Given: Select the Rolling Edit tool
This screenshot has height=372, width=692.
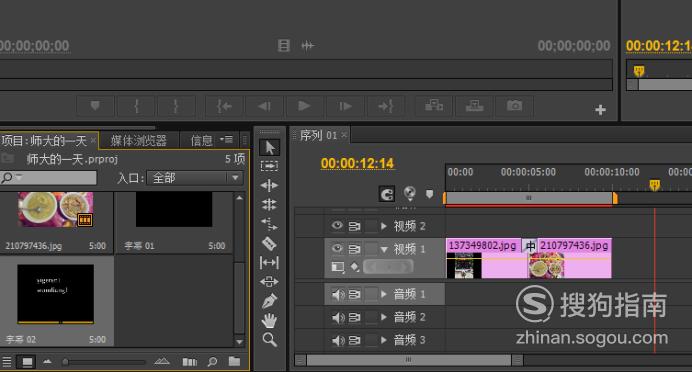Looking at the screenshot, I should pos(269,204).
